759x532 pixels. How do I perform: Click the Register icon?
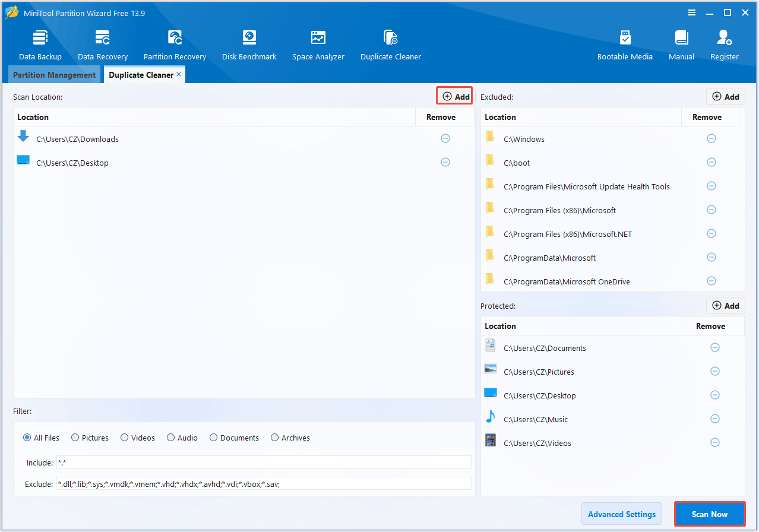[725, 45]
